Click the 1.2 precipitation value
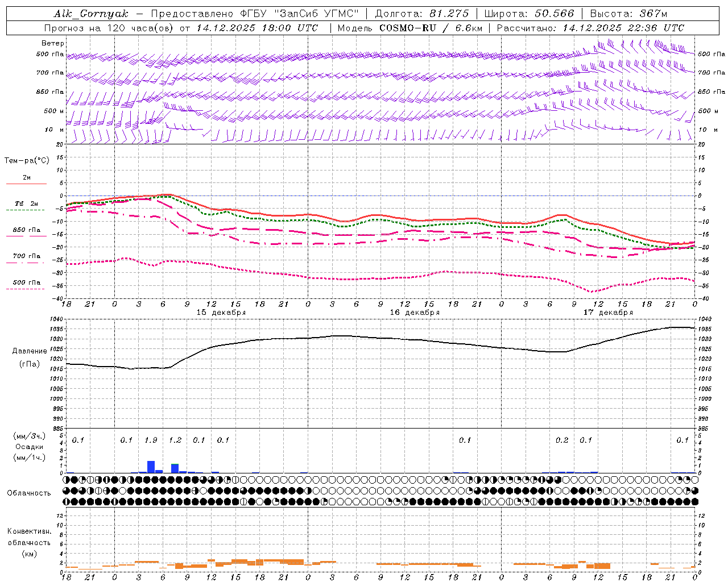 point(175,440)
